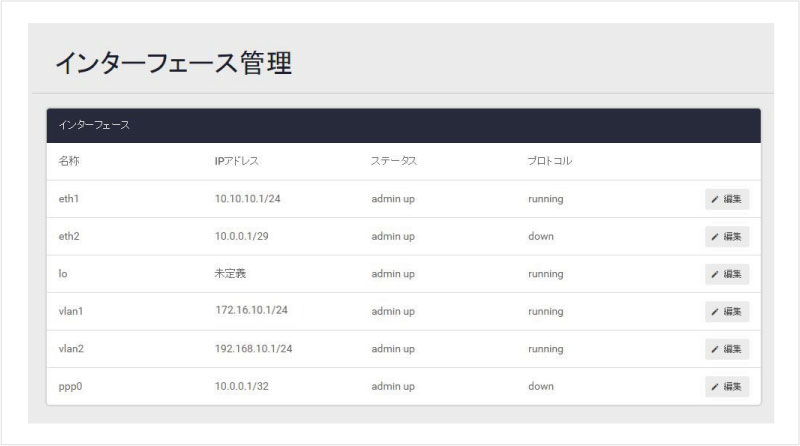The height and width of the screenshot is (446, 800).
Task: Click vlan2's admin up status
Action: [393, 349]
